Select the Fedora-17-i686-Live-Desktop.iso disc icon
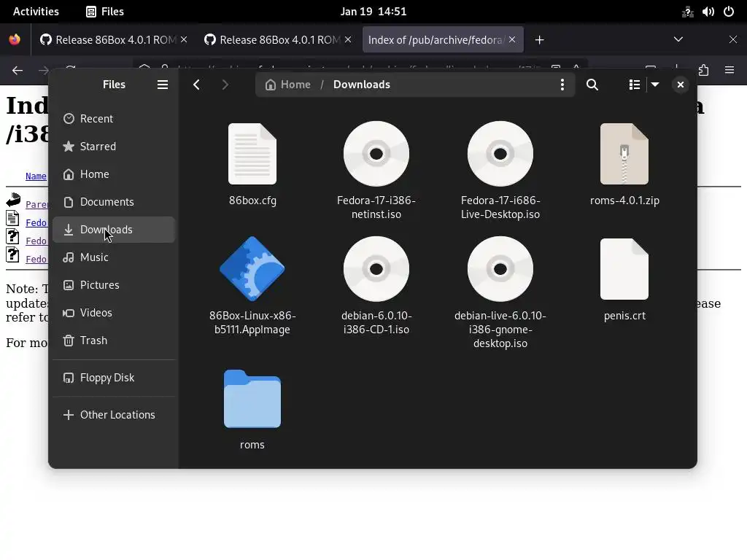Viewport: 747px width, 560px height. (x=500, y=154)
